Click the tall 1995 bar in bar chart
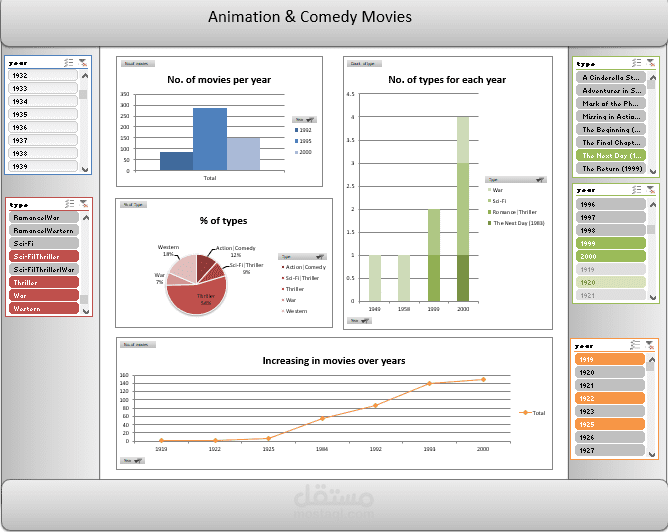Screen dimensions: 668x532 210,139
